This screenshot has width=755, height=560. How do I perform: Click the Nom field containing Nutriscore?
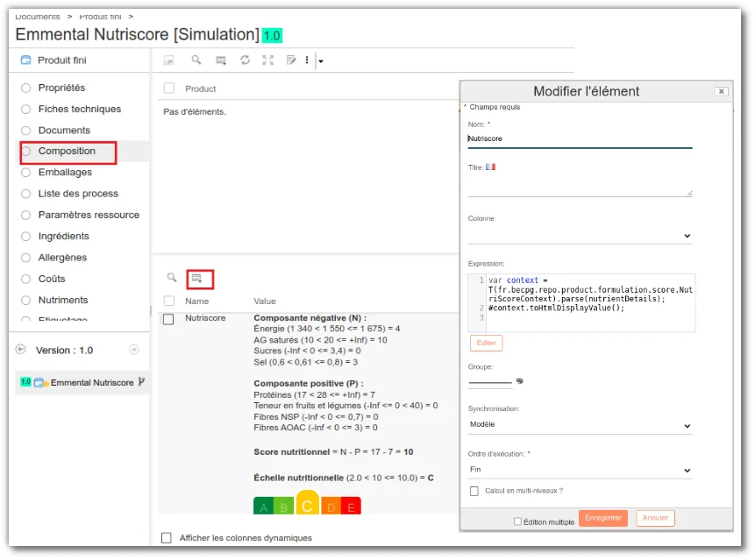click(580, 138)
